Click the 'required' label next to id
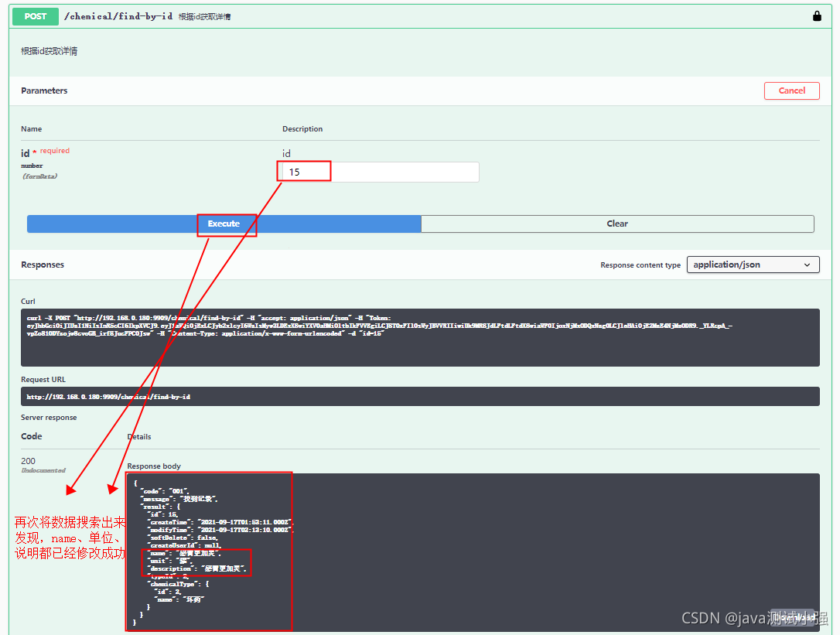 55,151
